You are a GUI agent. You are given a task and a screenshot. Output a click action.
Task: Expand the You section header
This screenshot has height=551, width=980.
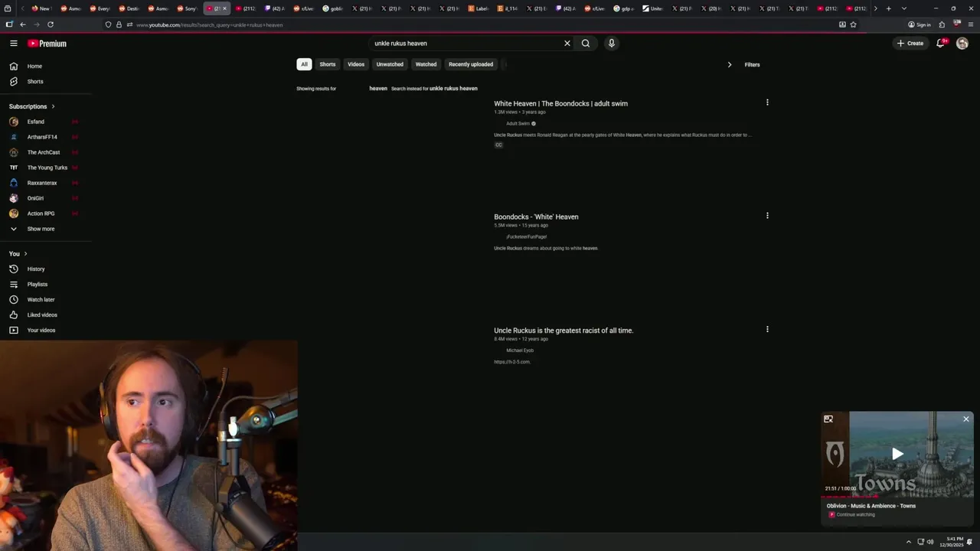coord(18,254)
